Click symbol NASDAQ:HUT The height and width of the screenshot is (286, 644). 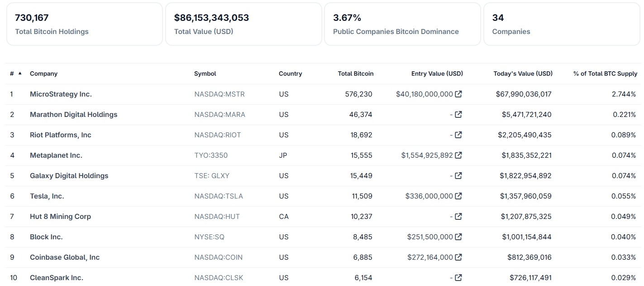pyautogui.click(x=217, y=217)
